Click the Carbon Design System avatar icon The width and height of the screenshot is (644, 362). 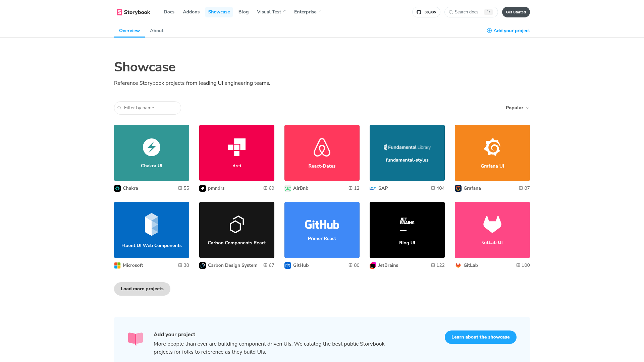tap(203, 265)
